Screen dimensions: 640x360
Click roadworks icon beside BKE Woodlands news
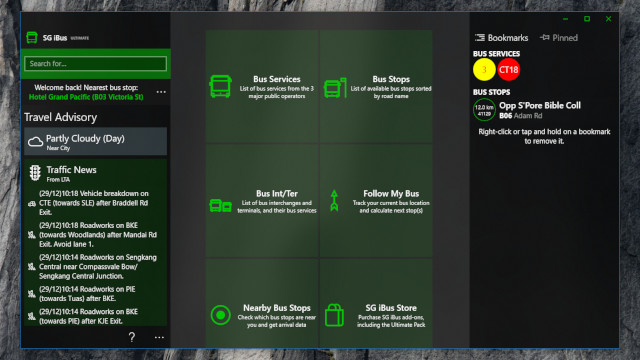[31, 235]
